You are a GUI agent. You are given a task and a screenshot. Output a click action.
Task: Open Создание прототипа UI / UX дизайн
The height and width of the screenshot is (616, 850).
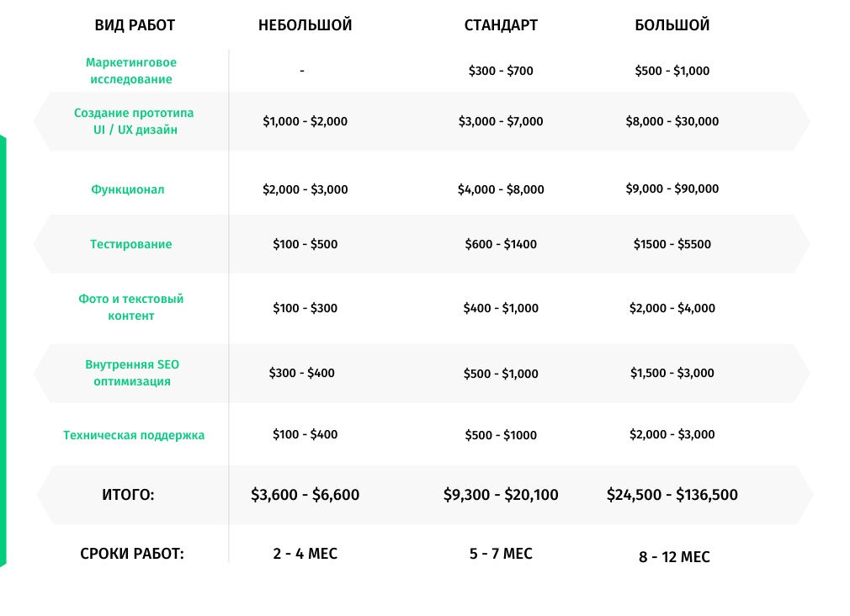[x=134, y=121]
